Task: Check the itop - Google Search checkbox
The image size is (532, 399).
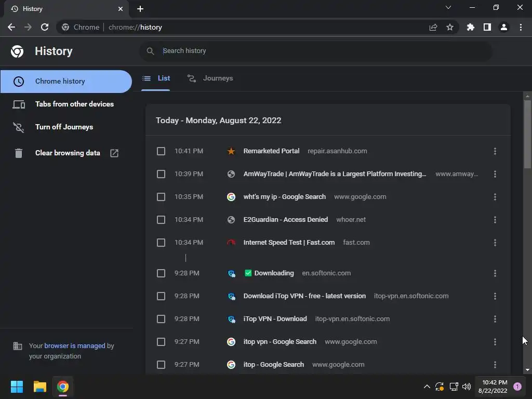Action: [x=161, y=365]
